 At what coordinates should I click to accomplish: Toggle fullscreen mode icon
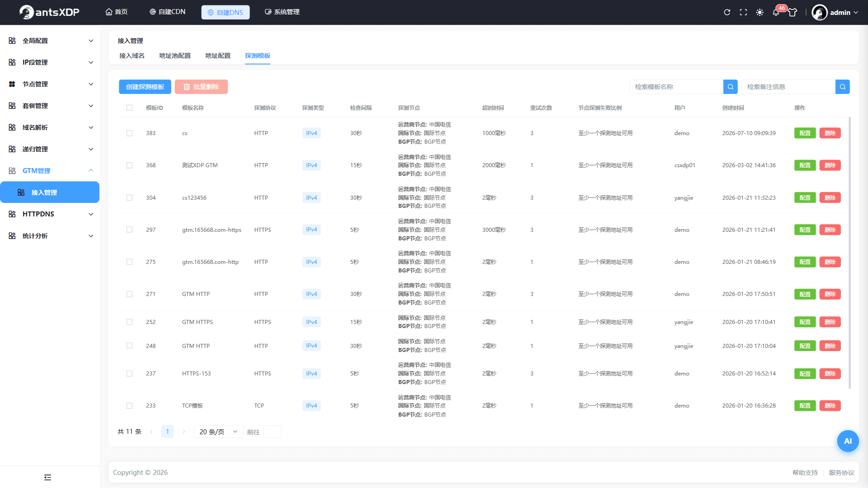coord(743,12)
